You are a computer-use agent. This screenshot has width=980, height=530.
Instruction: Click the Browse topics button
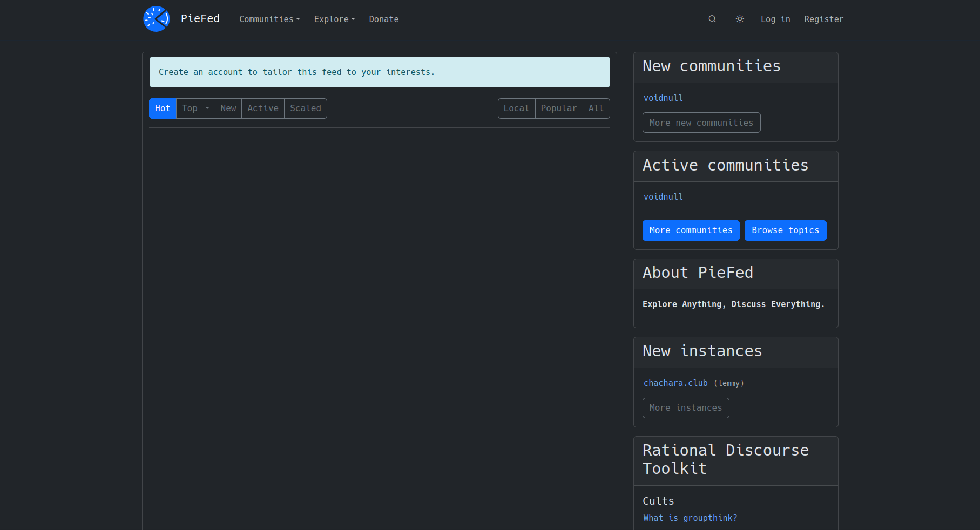point(785,230)
